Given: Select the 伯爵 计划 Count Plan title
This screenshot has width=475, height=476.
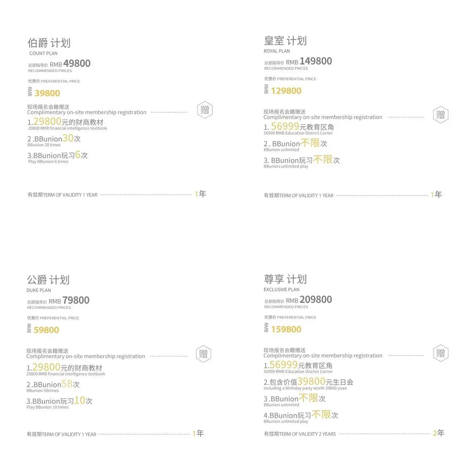Looking at the screenshot, I should click(x=49, y=43).
